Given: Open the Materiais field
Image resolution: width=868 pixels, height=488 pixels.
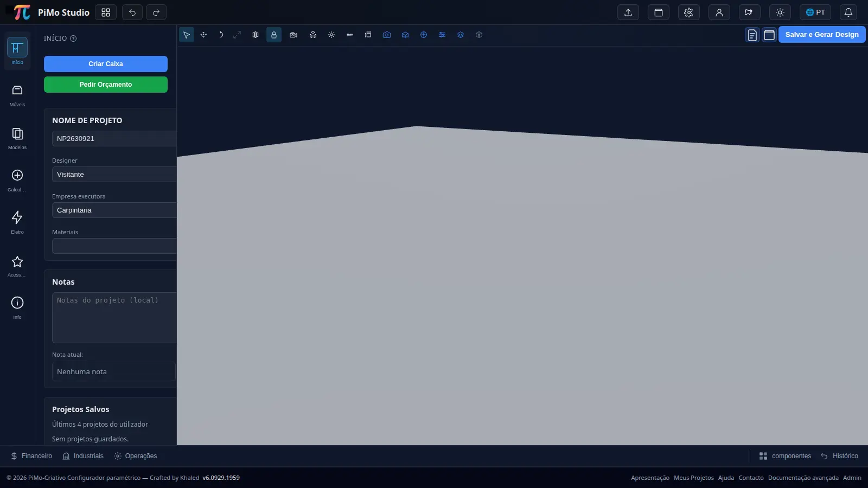Looking at the screenshot, I should [114, 246].
